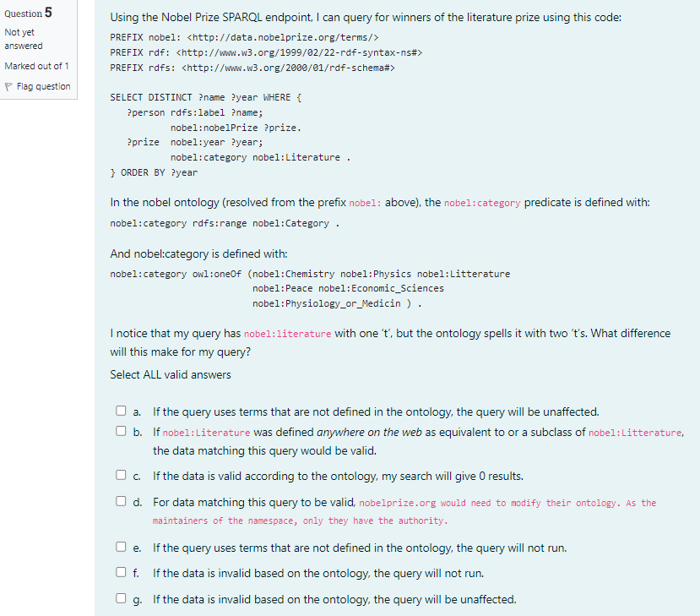Click the 'nobel:category nobel:Literature .' code line

[x=260, y=157]
